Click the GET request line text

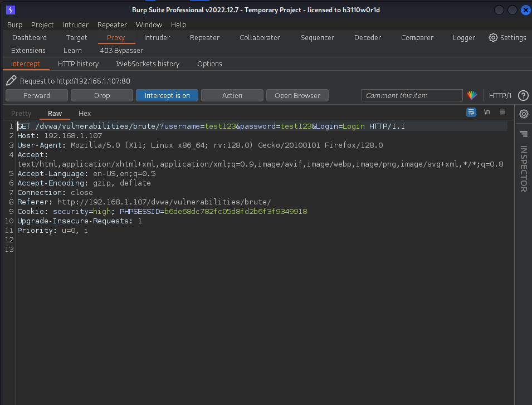tap(211, 126)
